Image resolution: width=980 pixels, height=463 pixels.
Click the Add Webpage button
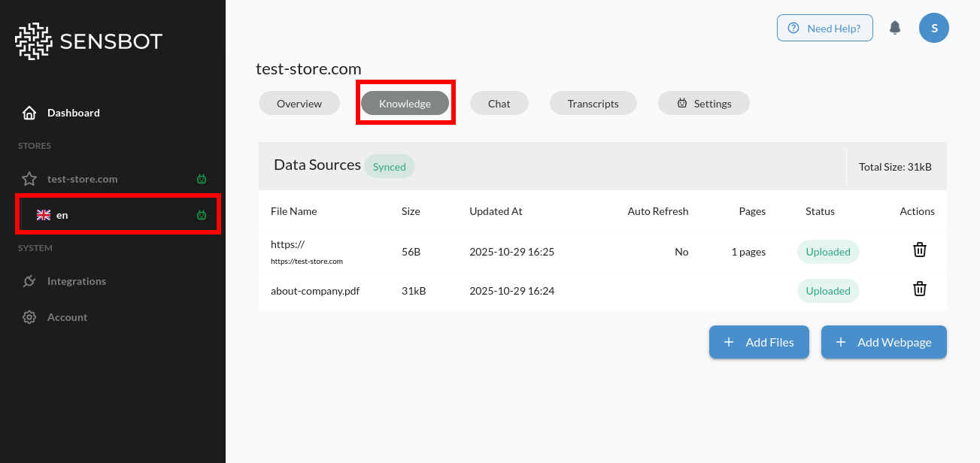[884, 342]
